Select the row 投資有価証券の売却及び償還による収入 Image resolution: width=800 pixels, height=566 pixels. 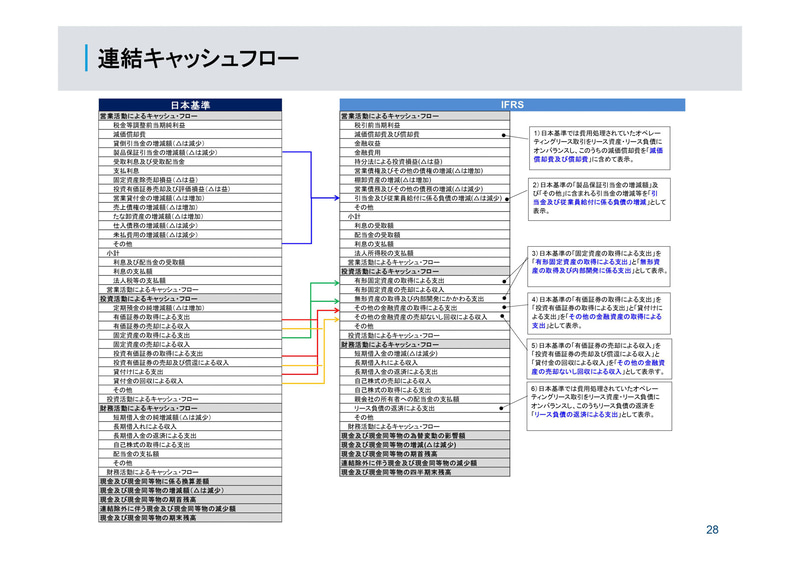tap(190, 363)
